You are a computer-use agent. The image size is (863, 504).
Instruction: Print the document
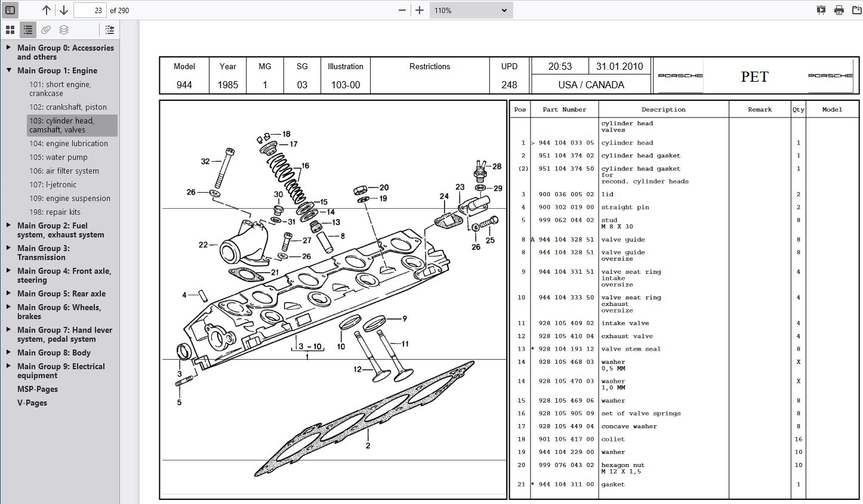pyautogui.click(x=839, y=10)
